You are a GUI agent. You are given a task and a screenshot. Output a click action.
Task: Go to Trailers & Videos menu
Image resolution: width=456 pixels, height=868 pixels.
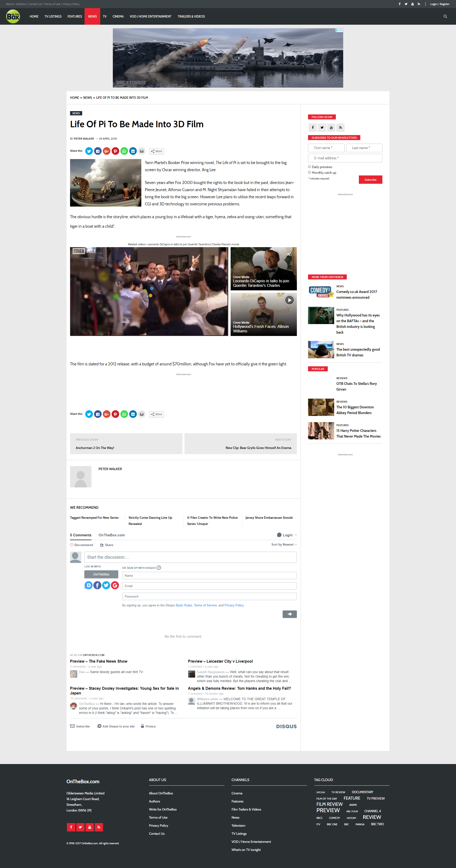(x=191, y=17)
